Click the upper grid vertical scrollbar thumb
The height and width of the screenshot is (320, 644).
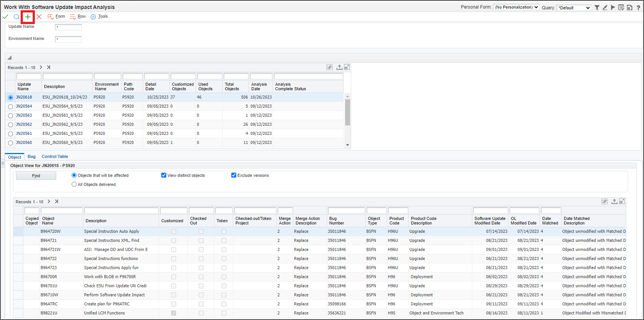point(347,113)
